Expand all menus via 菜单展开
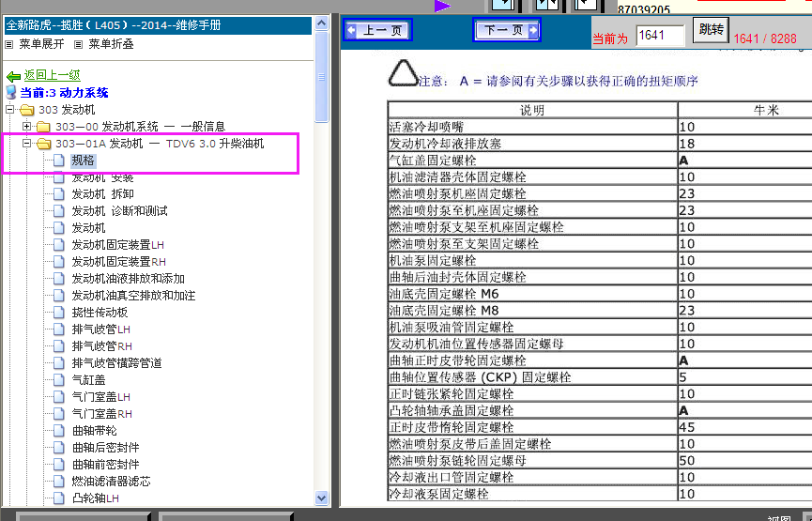This screenshot has width=812, height=521. 41,44
